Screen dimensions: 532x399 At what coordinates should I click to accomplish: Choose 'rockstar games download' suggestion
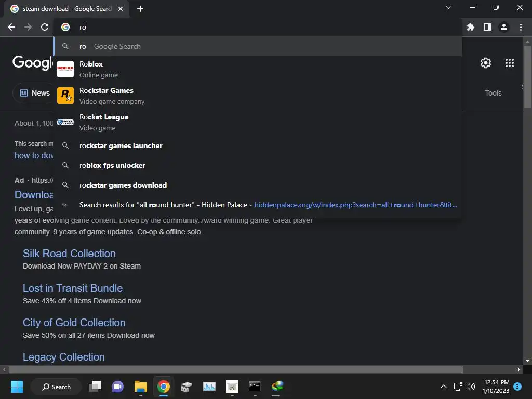tap(258, 185)
